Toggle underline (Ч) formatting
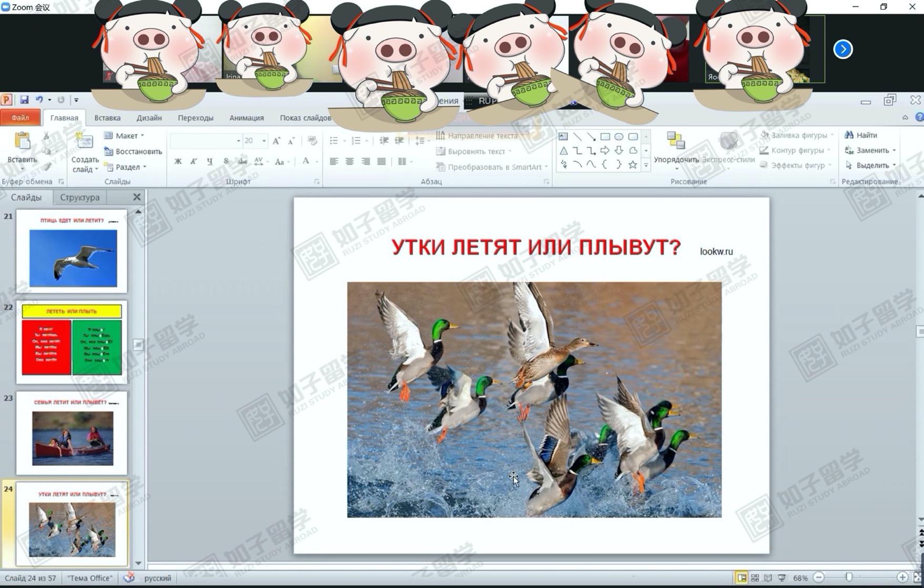 [210, 161]
